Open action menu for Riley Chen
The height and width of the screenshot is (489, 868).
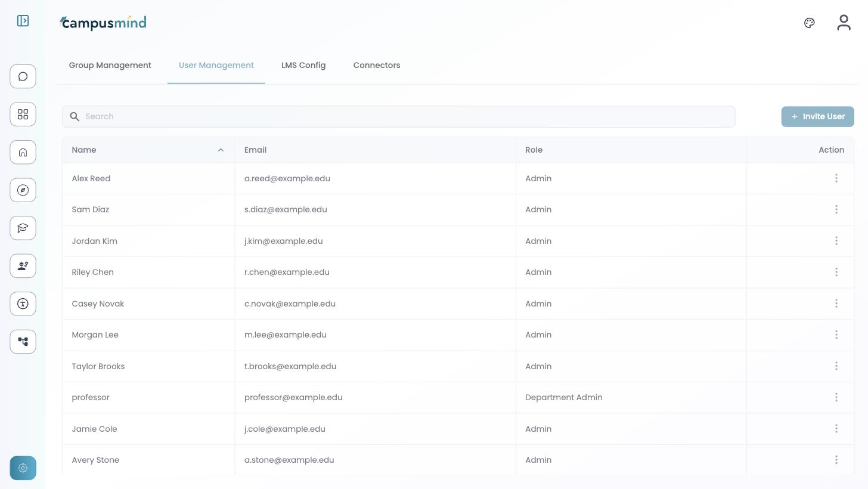836,272
